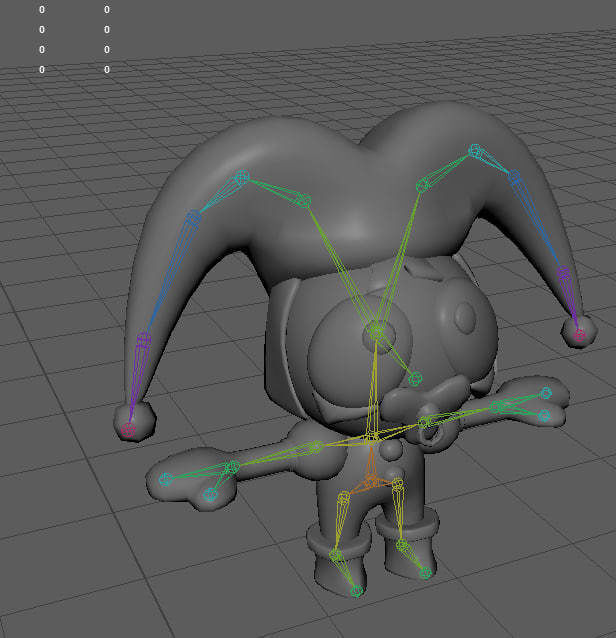
Task: Select lower cyan finger tip, screen-right hand
Action: pyautogui.click(x=544, y=415)
